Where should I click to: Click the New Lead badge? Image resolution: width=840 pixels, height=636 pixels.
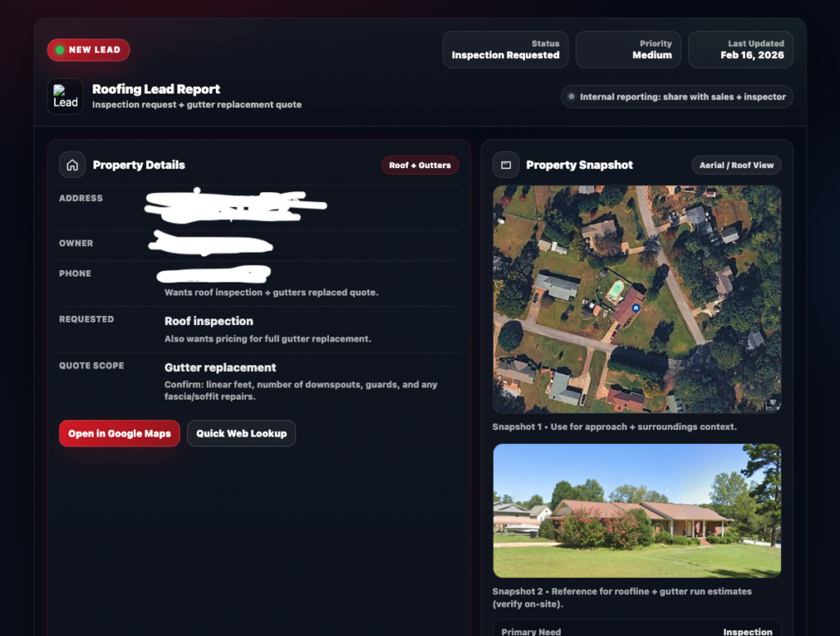point(89,50)
